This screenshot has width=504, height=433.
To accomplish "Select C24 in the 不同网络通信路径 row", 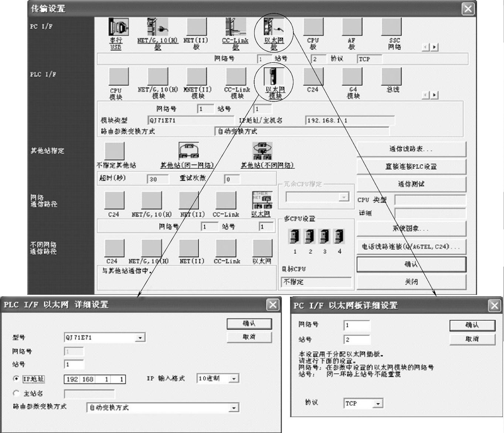I will click(114, 248).
